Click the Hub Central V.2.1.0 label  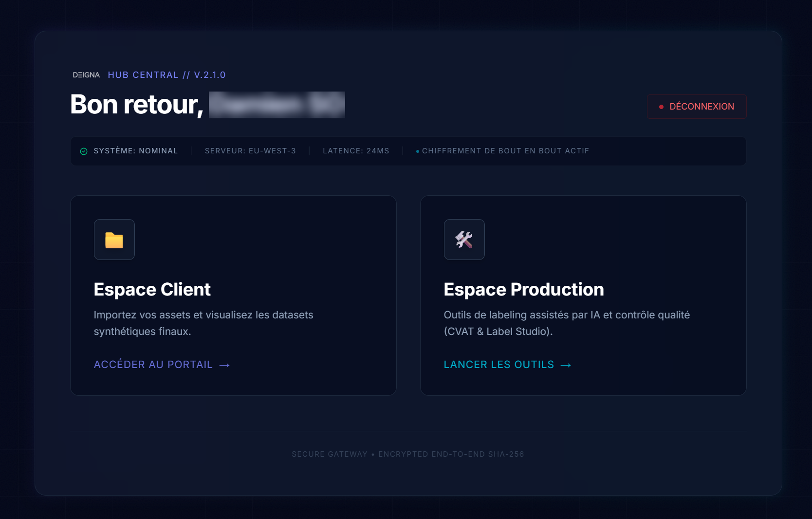pyautogui.click(x=166, y=75)
